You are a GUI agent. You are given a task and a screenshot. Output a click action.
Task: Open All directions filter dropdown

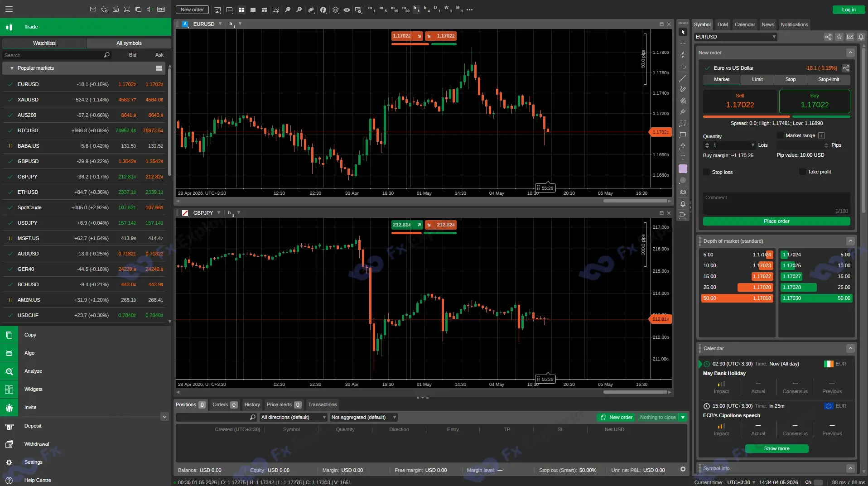pos(294,417)
